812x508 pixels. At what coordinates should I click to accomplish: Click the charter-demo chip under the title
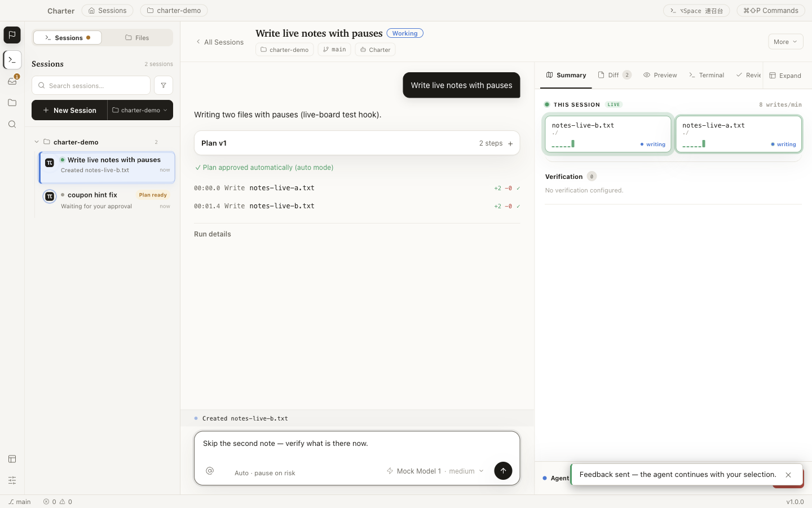[x=285, y=50]
